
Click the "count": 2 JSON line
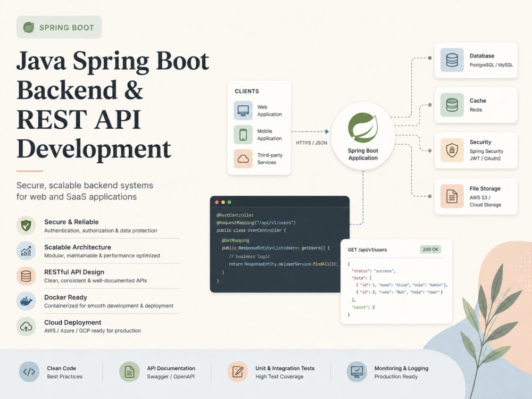[363, 307]
